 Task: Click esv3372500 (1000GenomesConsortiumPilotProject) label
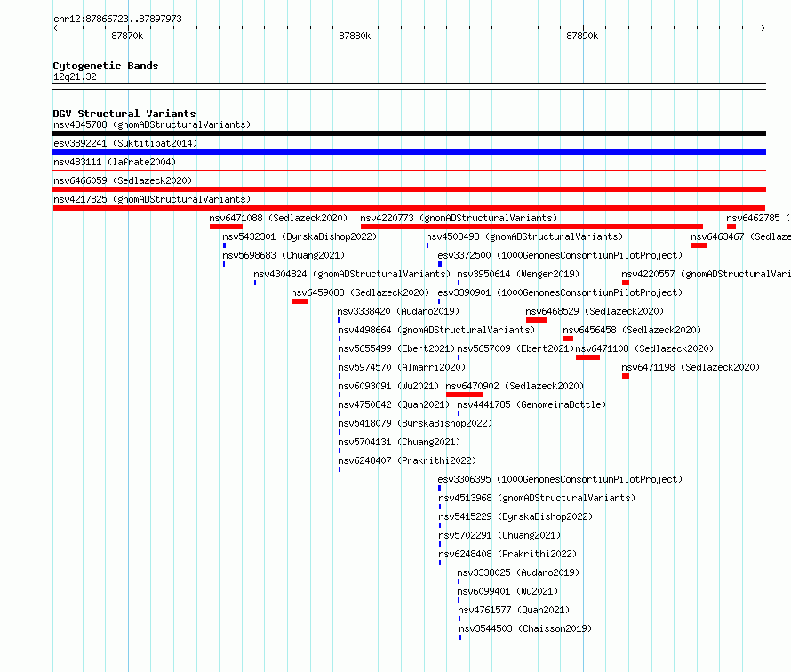[x=560, y=255]
